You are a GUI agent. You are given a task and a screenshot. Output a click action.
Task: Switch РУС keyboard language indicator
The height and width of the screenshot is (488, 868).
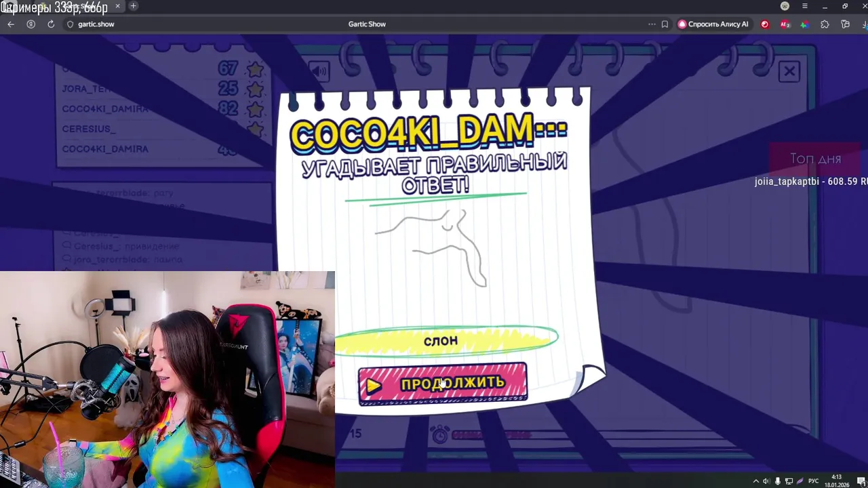[x=813, y=481]
